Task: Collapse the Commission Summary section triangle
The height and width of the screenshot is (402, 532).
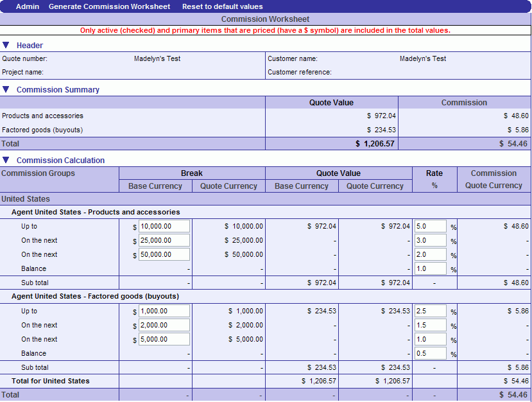Action: pyautogui.click(x=6, y=89)
